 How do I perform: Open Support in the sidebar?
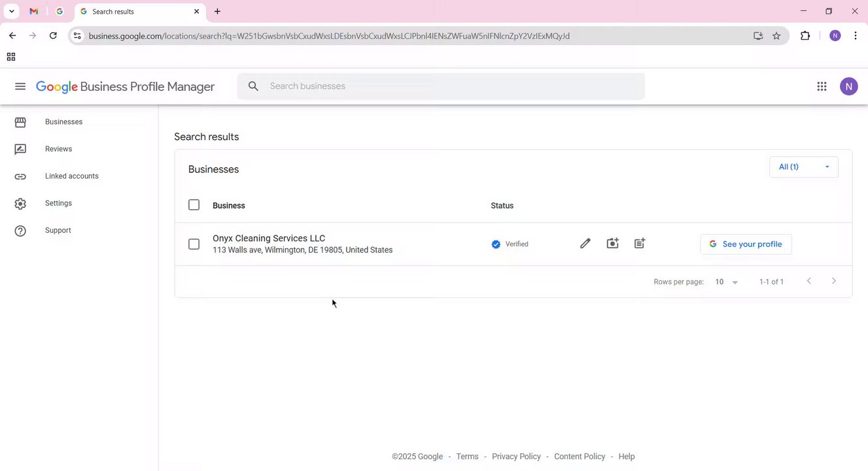[58, 231]
